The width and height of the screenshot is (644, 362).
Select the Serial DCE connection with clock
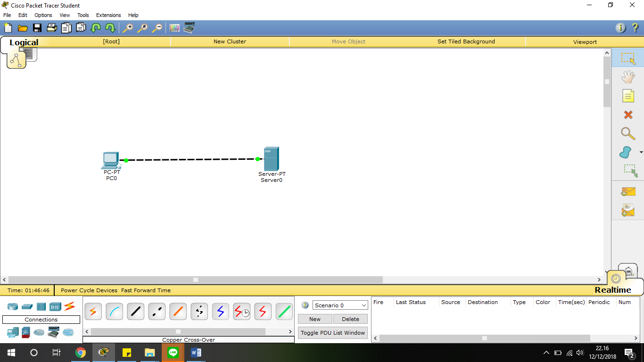(241, 311)
